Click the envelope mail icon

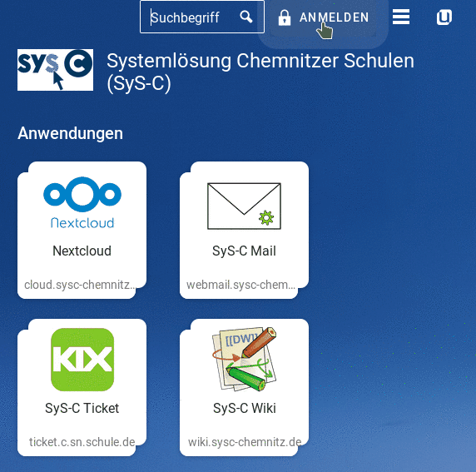(244, 206)
